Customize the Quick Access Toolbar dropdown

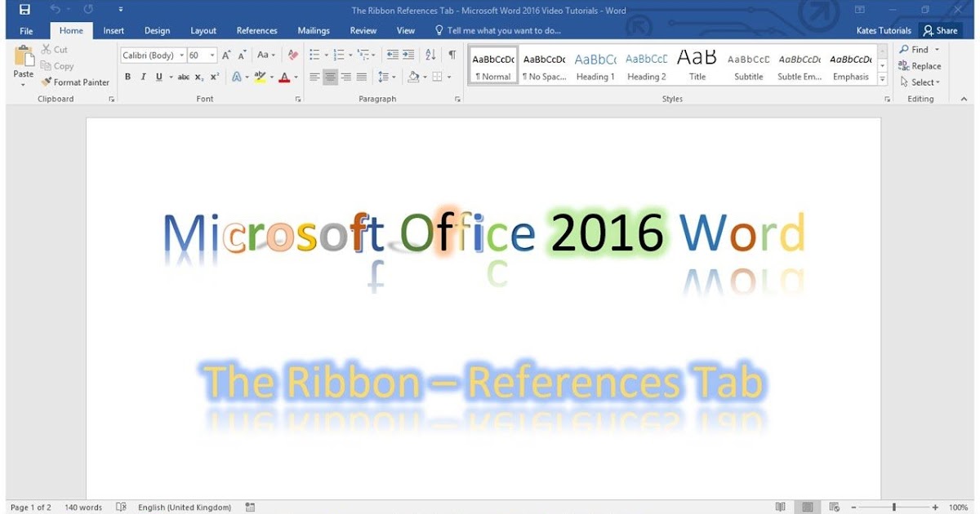(121, 10)
